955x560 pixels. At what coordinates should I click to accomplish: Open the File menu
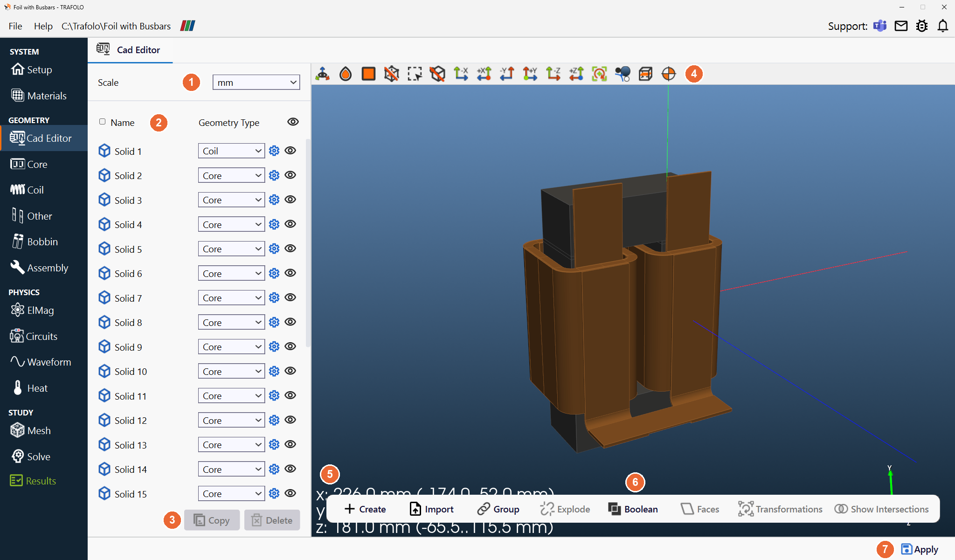(15, 26)
